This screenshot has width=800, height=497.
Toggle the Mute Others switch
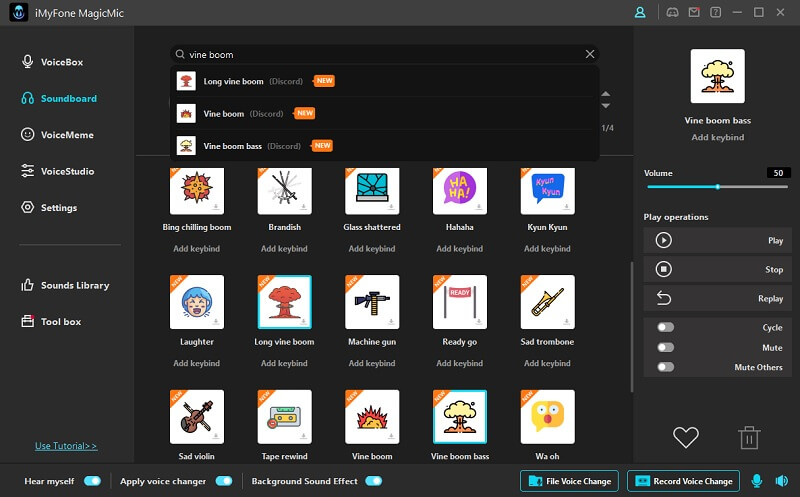[x=666, y=367]
